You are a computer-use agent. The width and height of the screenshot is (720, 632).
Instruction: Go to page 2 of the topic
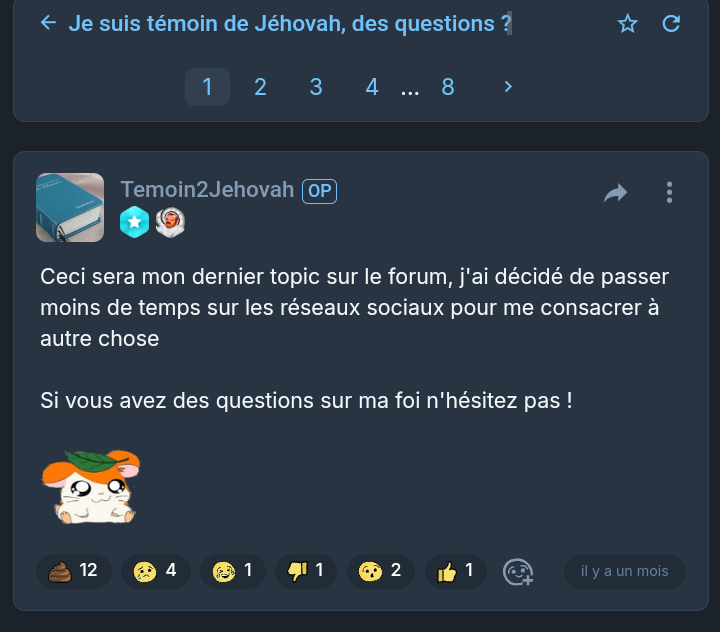260,87
